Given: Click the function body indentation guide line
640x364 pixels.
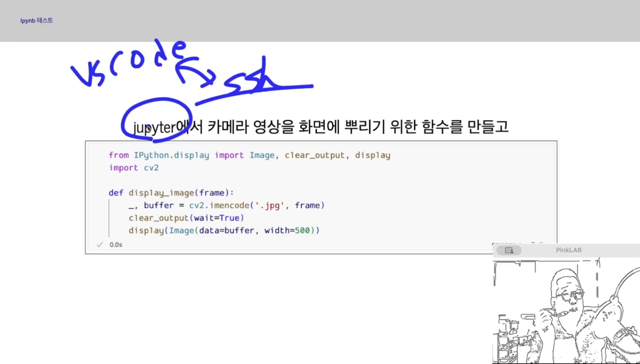Looking at the screenshot, I should [109, 218].
